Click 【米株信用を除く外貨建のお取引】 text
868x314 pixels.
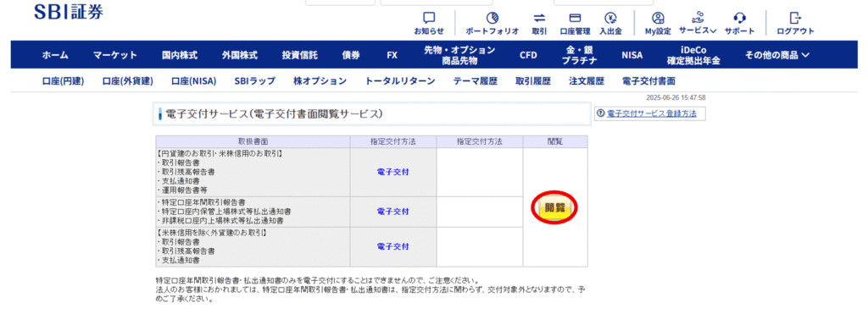[213, 233]
